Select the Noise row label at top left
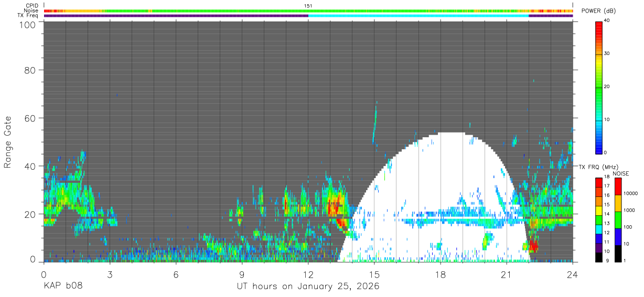Screen dimensions: 644x297 coord(31,10)
